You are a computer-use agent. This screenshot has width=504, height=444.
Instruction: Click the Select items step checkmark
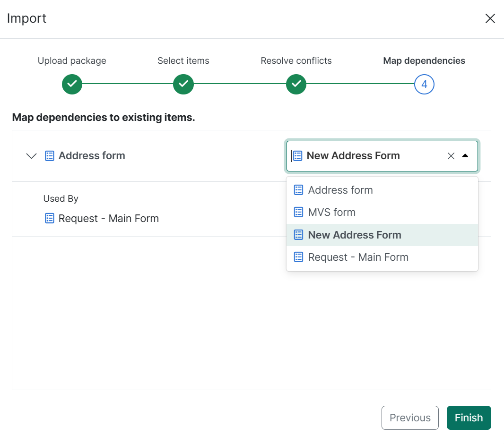point(183,85)
